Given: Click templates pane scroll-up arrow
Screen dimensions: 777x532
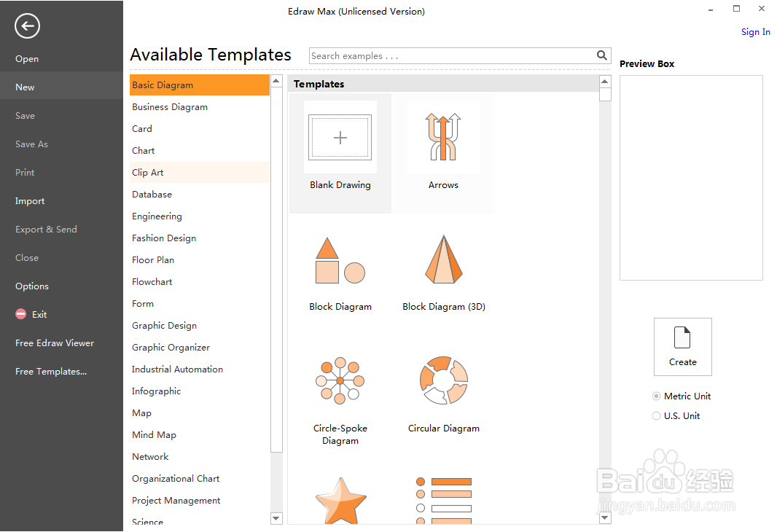Looking at the screenshot, I should (x=605, y=81).
